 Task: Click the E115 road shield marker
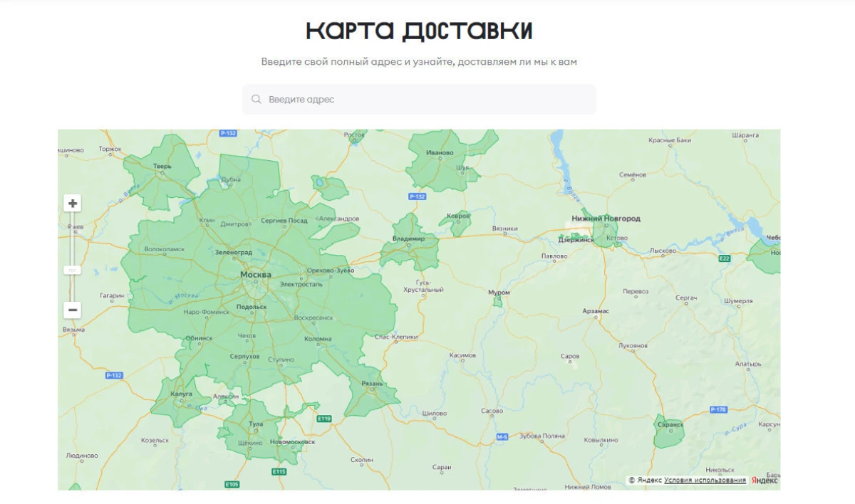click(279, 471)
